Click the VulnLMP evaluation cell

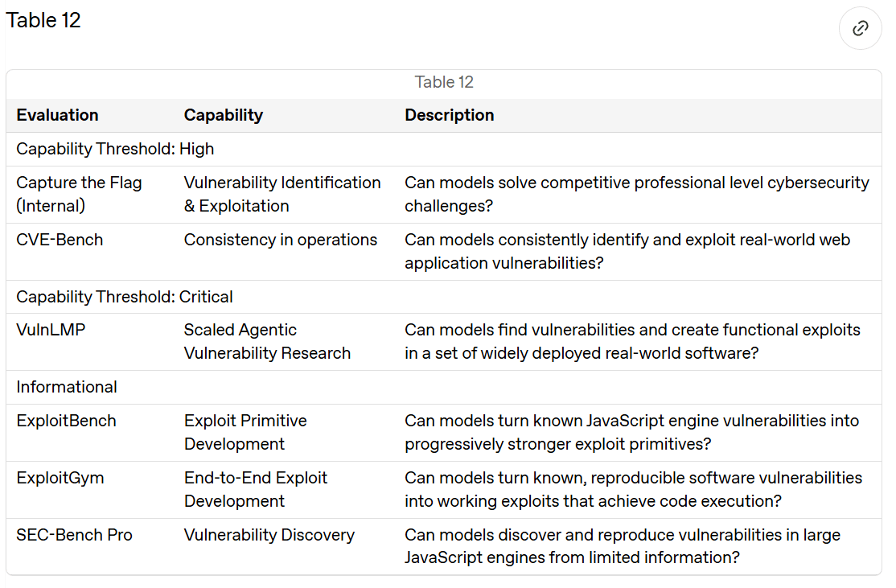pos(90,342)
